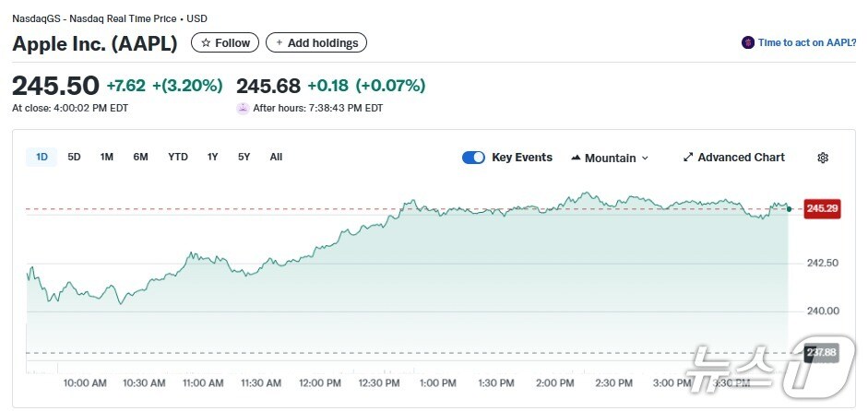Click the Mountain chart type icon
Image resolution: width=868 pixels, height=411 pixels.
(x=577, y=158)
